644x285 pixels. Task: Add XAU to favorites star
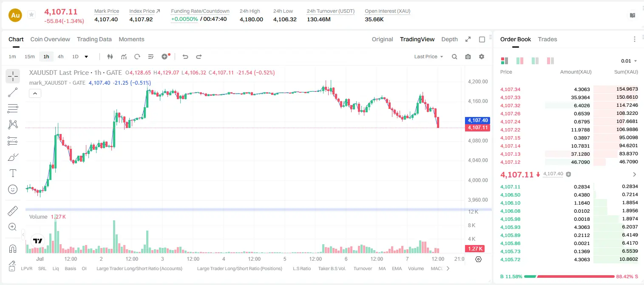(x=31, y=15)
